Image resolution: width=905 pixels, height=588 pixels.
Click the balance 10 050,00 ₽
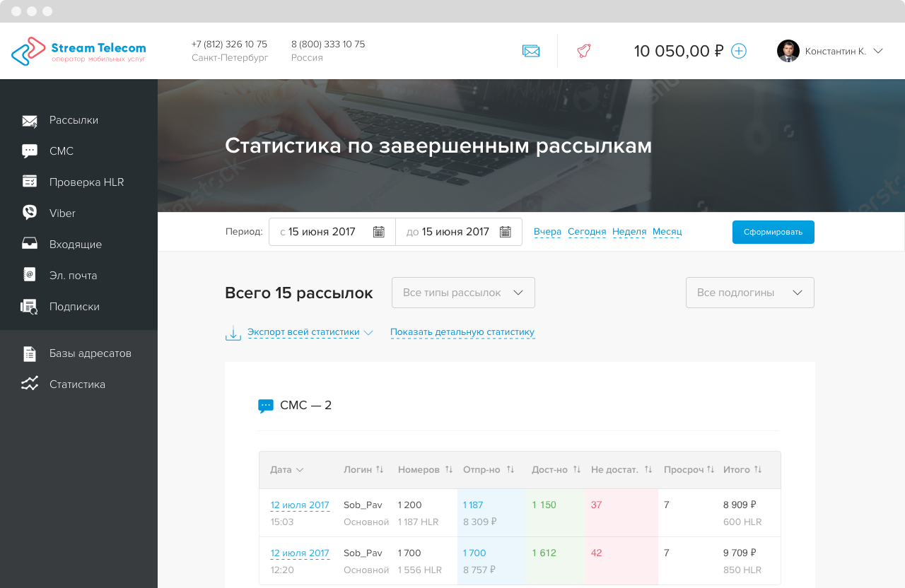click(679, 51)
